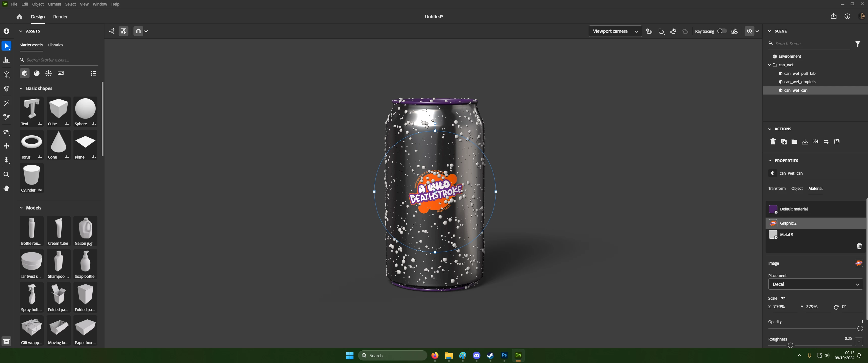Screen dimensions: 868x363
Task: Select can_wet_droplets in Scene tree
Action: pyautogui.click(x=800, y=82)
